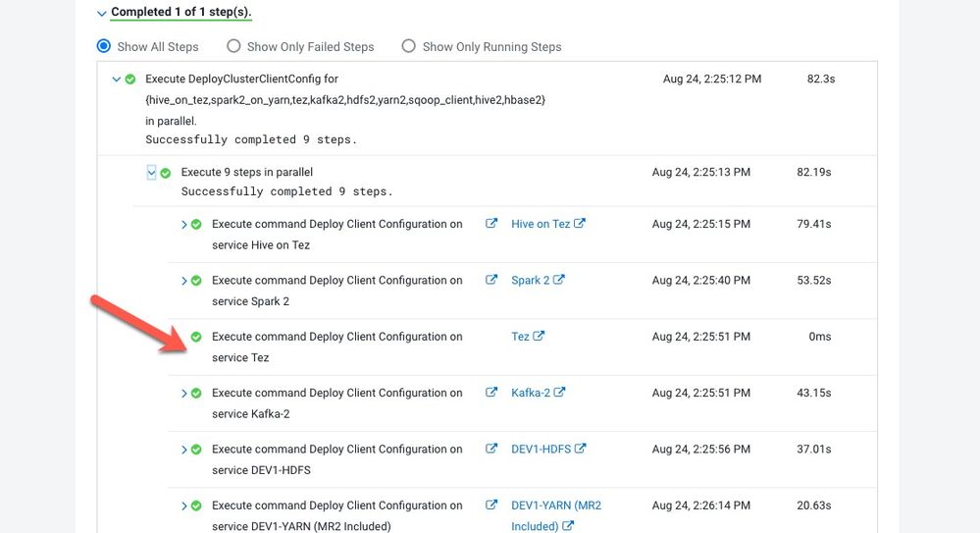Screen dimensions: 980x533
Task: Click green success icon on Tez step
Action: [196, 338]
